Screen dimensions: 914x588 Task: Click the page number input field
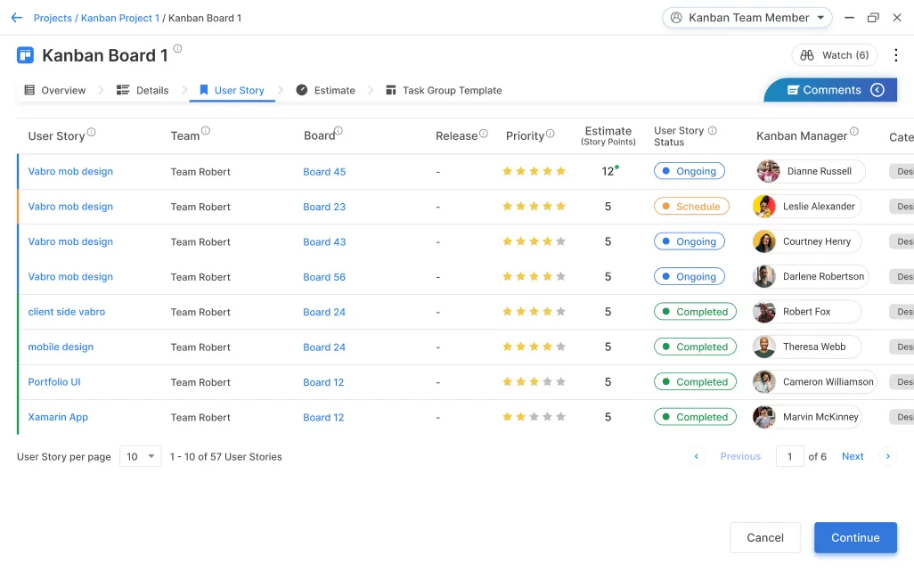point(789,456)
